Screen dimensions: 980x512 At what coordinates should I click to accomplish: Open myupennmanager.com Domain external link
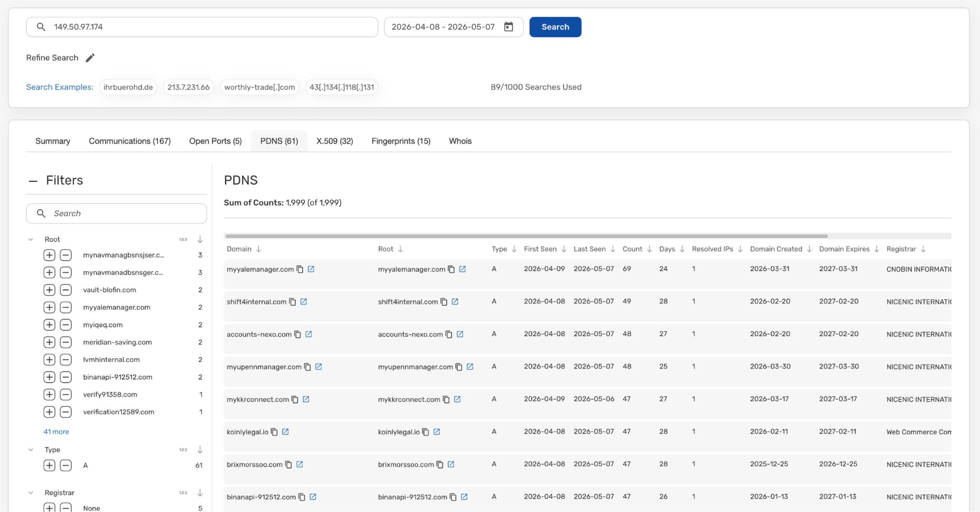[x=319, y=367]
